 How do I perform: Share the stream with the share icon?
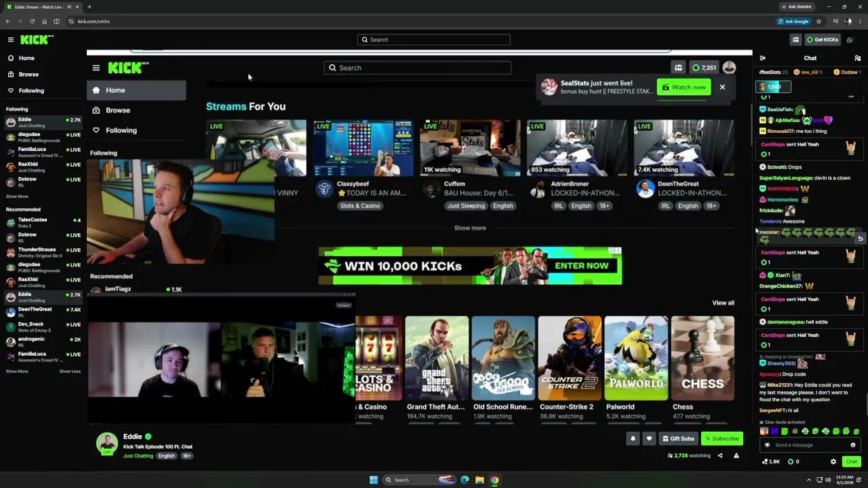click(720, 455)
